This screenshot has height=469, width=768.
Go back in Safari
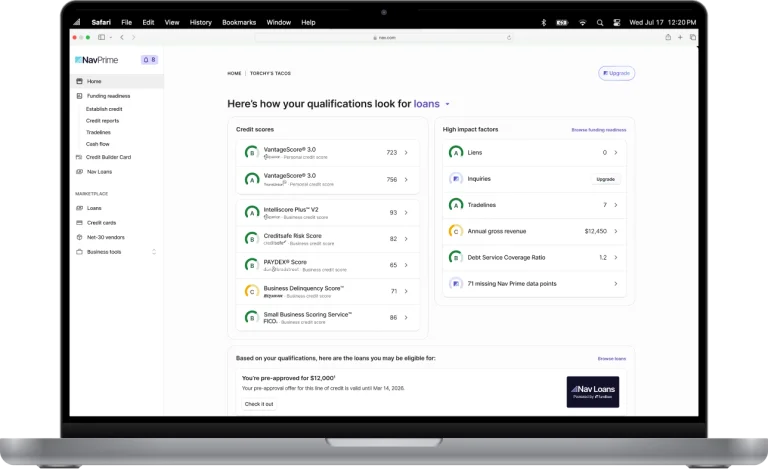(x=122, y=37)
